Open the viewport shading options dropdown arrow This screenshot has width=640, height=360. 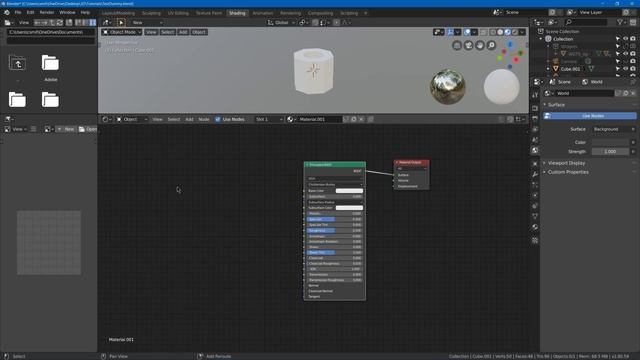pyautogui.click(x=522, y=32)
